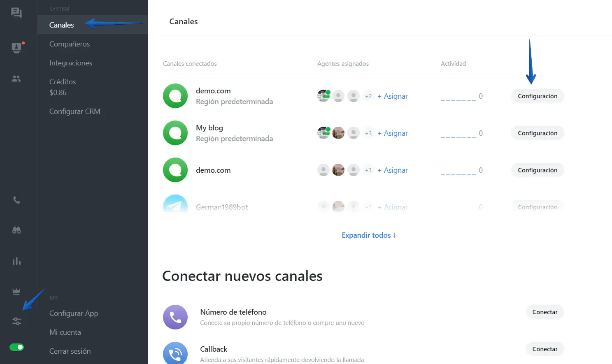Click Configuración button for My blog
Image resolution: width=612 pixels, height=364 pixels.
point(537,133)
